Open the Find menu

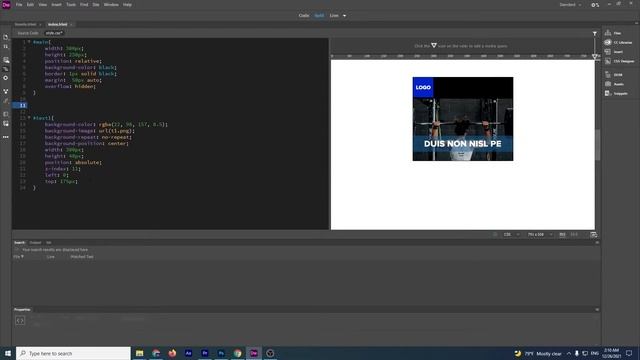click(84, 4)
